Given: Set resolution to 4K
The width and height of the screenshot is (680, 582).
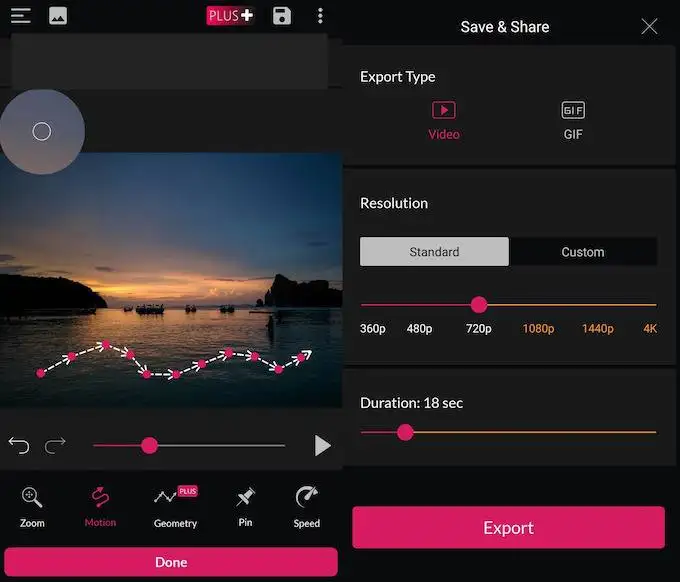Looking at the screenshot, I should [x=650, y=329].
